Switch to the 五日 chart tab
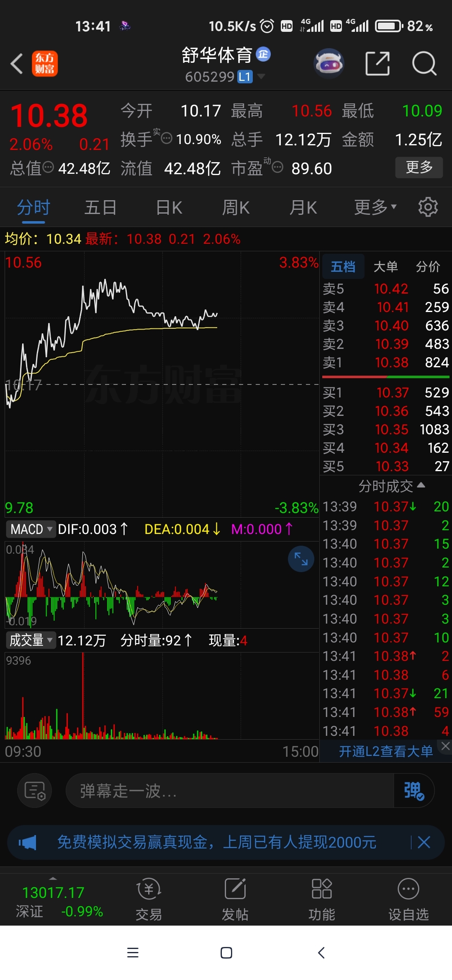The width and height of the screenshot is (452, 980). tap(100, 207)
